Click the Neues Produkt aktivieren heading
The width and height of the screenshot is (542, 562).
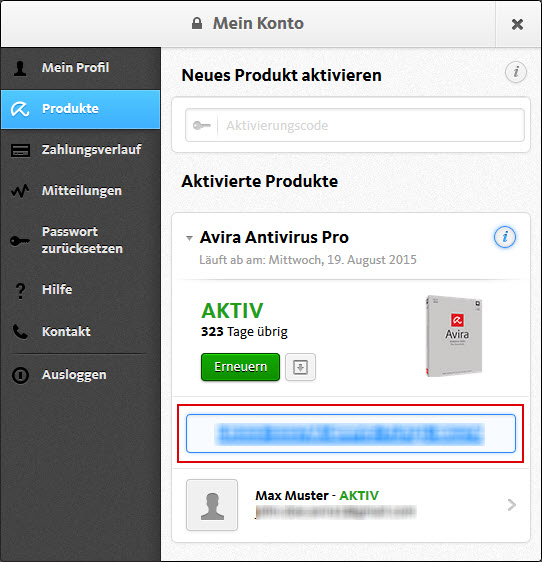(281, 76)
